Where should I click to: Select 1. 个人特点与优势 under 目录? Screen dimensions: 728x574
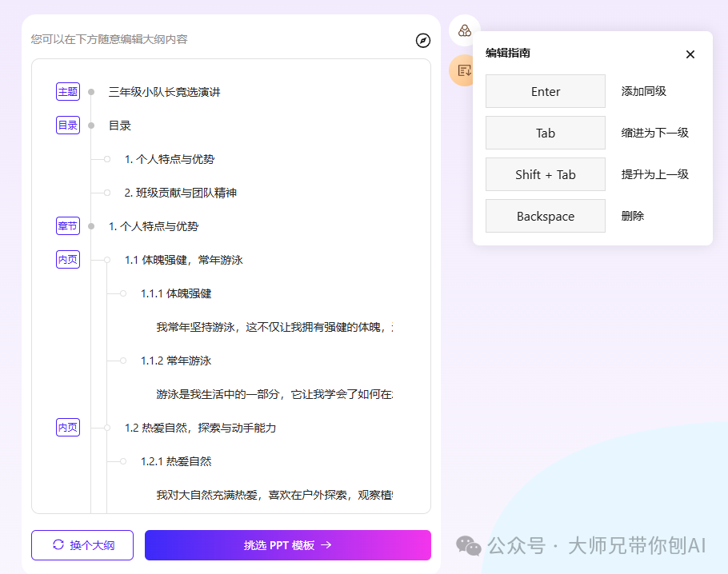click(170, 159)
